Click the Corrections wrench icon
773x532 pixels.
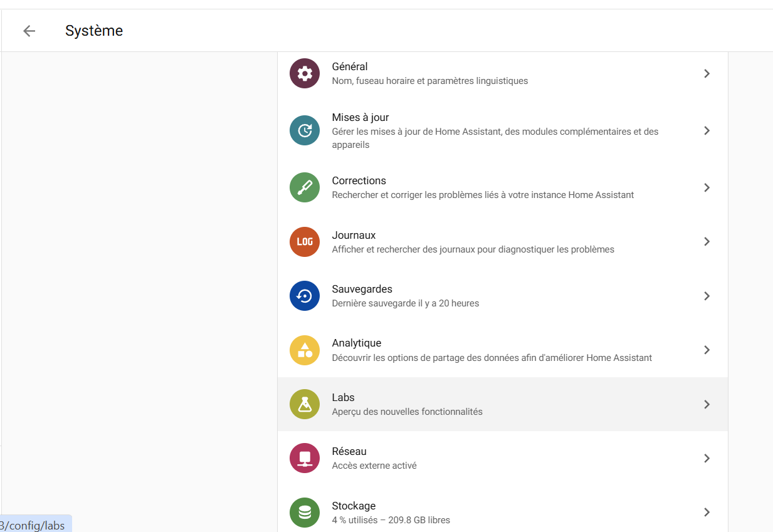[x=305, y=187]
